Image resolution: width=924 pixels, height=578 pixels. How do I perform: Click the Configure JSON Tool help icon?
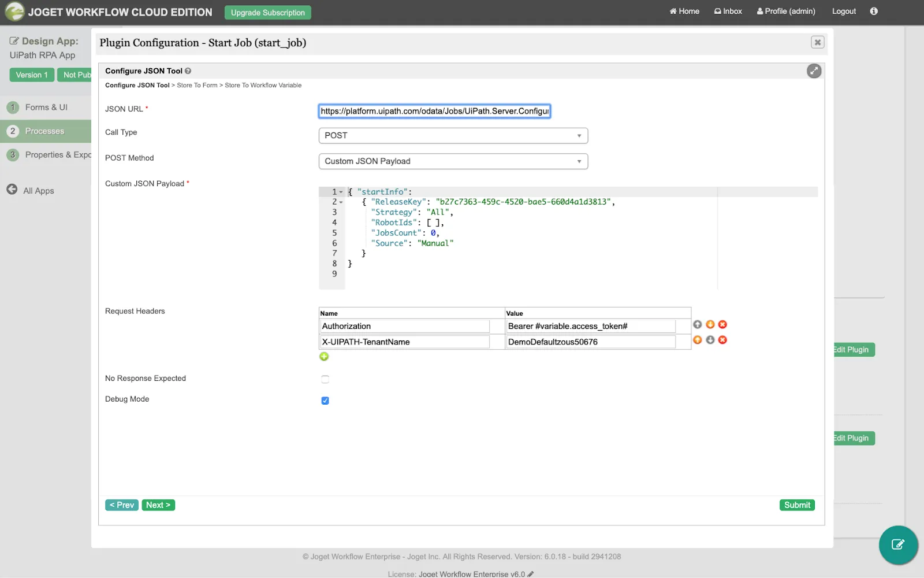tap(188, 71)
